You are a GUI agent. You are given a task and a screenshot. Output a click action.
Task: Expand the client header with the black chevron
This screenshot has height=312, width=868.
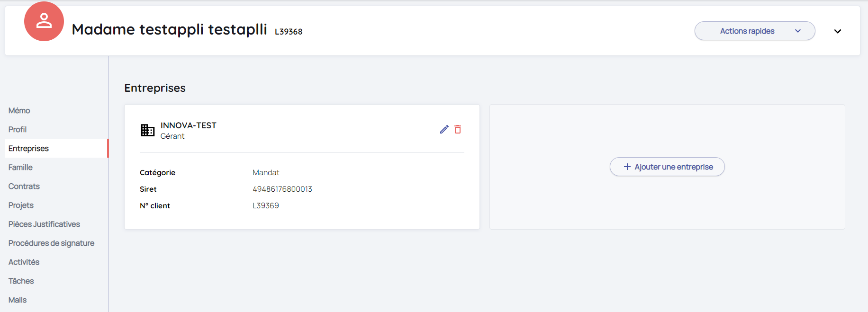[x=837, y=31]
